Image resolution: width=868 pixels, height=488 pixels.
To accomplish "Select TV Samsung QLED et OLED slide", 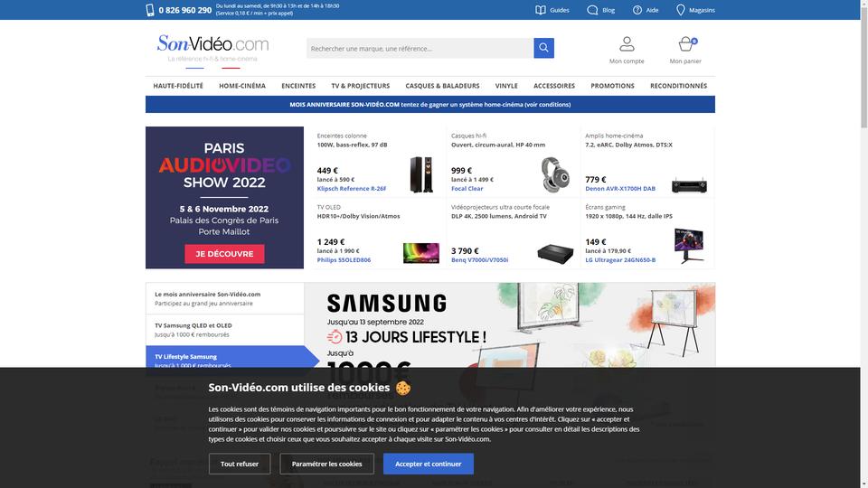I will 225,330.
